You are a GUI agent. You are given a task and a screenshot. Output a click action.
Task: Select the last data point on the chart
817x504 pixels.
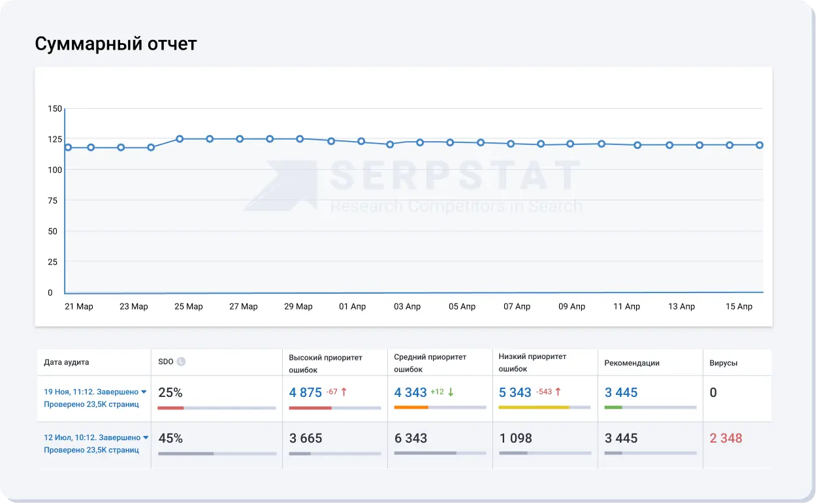pos(760,145)
